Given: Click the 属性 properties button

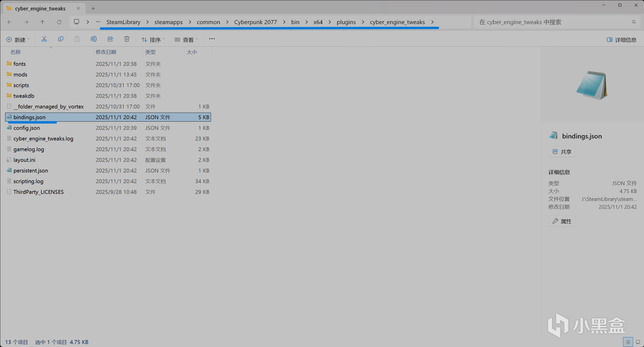Looking at the screenshot, I should (562, 221).
